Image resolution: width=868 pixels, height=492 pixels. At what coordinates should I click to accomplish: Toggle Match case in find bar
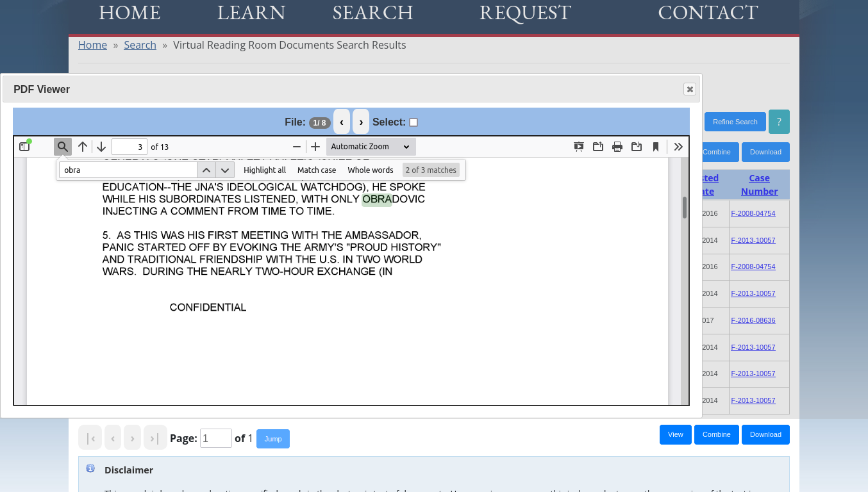[317, 170]
